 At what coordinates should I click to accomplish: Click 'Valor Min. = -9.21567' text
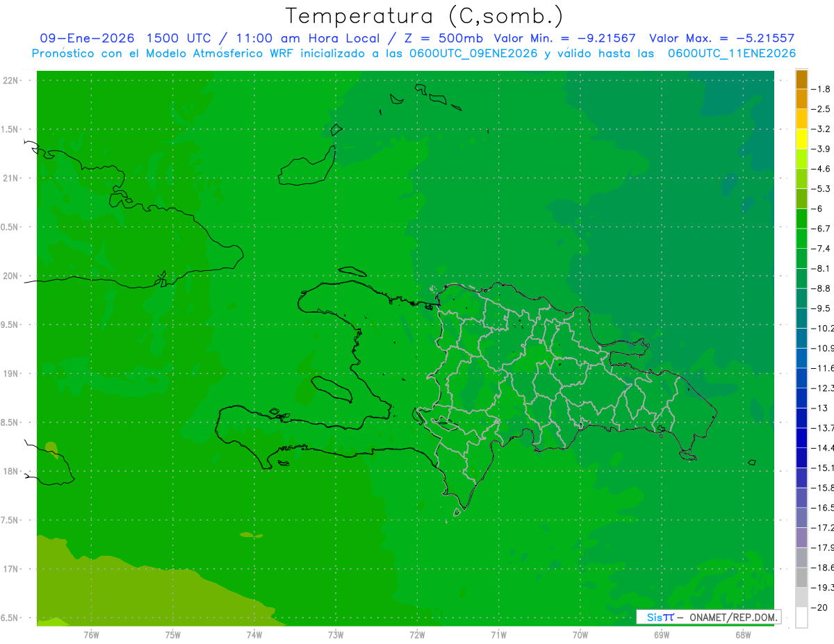(x=564, y=38)
